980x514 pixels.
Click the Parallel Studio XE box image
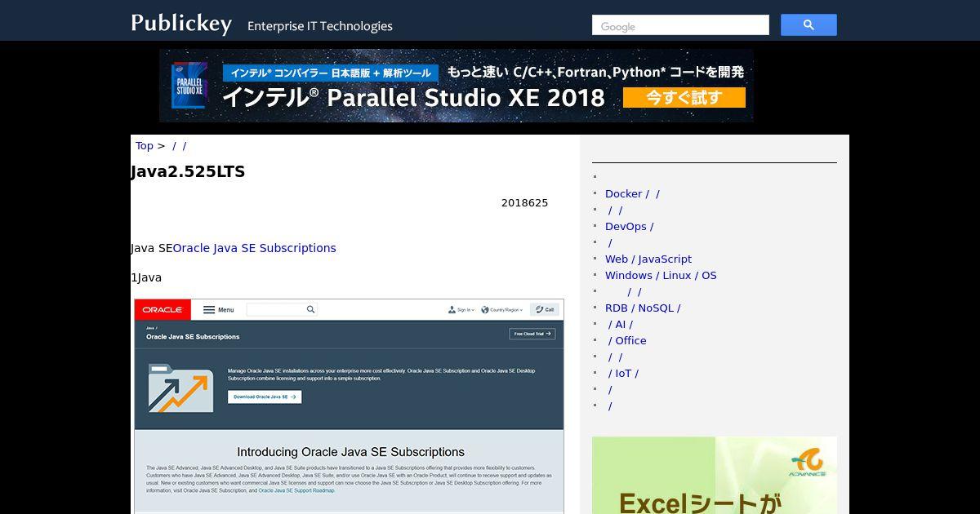tap(189, 86)
